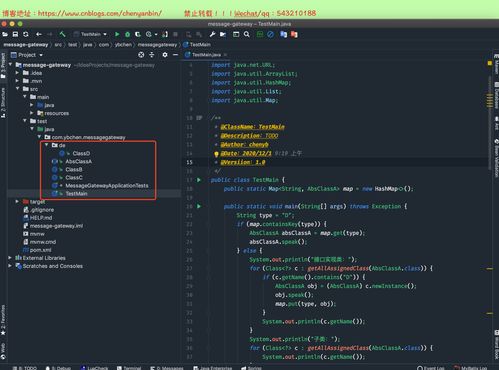Open the Debug tool window

(58, 368)
